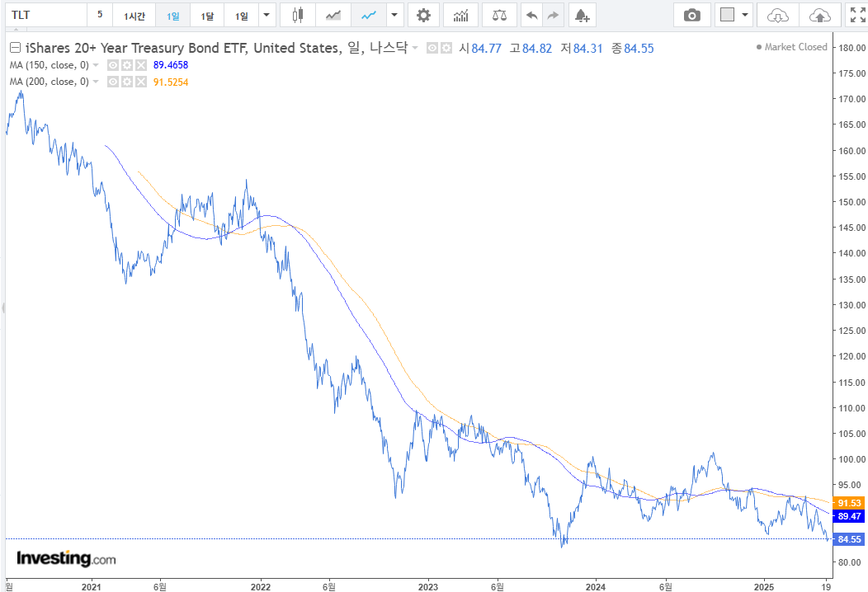868x592 pixels.
Task: Click the MA (150, close, 0) legend label
Action: click(50, 65)
